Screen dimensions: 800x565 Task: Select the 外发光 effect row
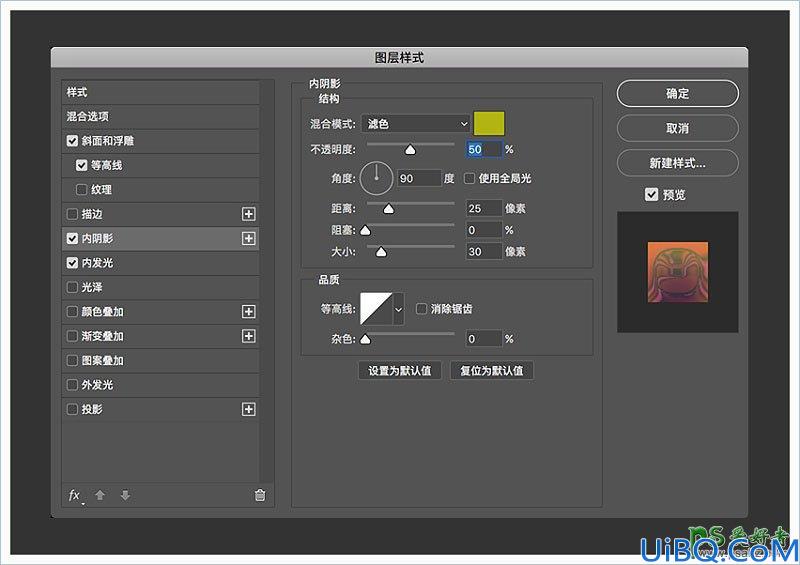[160, 385]
